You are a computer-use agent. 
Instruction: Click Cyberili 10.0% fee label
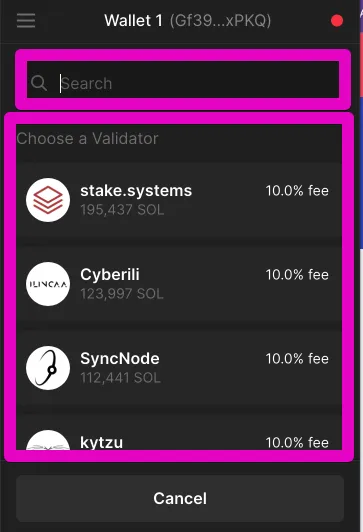(x=297, y=274)
